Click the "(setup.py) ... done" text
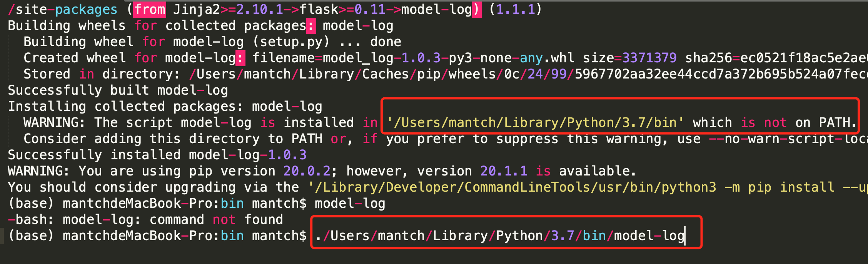Viewport: 868px width, 264px height. pos(327,42)
